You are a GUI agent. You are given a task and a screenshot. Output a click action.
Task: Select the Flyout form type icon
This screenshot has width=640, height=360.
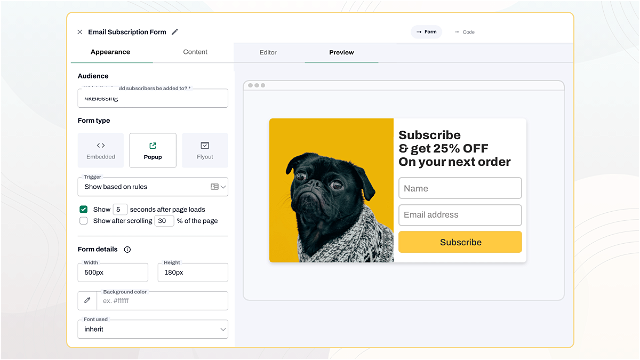(x=205, y=145)
